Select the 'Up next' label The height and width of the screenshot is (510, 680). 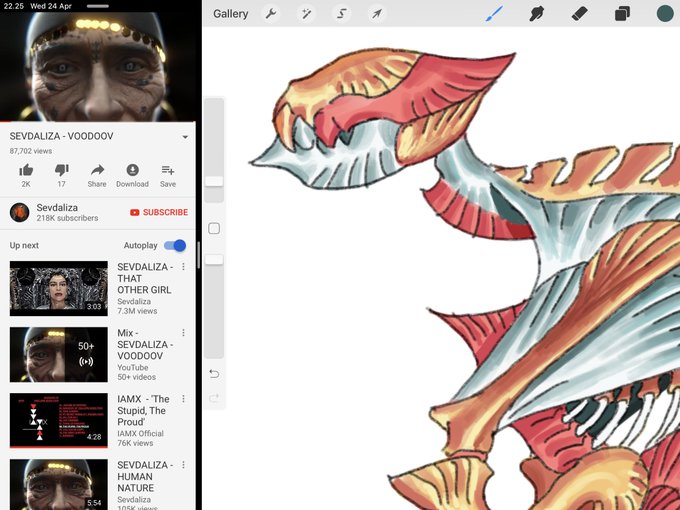point(24,245)
